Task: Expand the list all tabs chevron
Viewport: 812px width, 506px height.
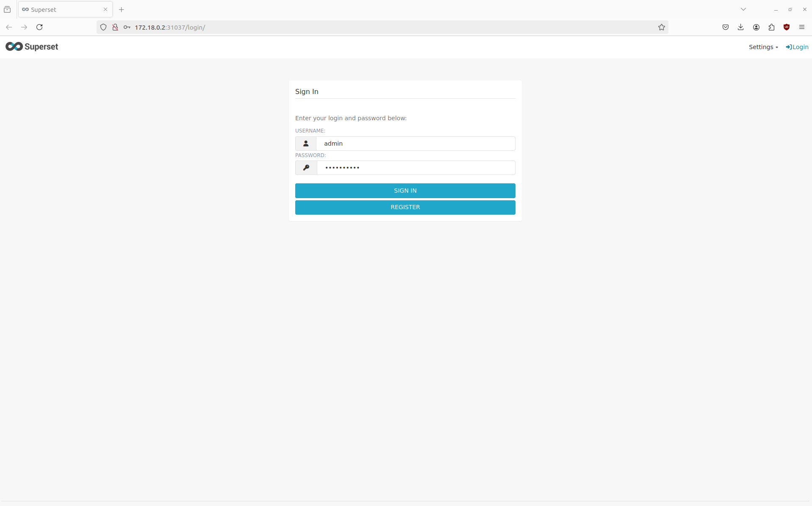Action: (743, 9)
